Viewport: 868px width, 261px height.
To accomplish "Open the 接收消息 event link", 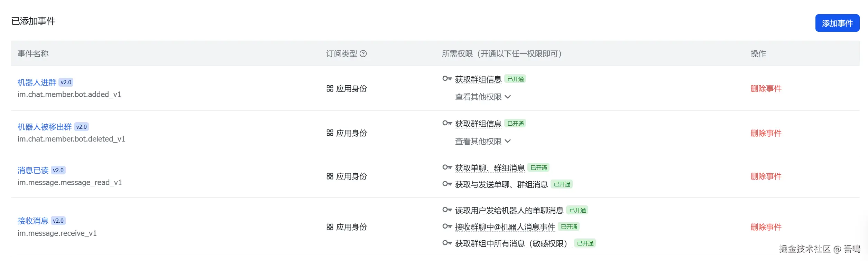I will pyautogui.click(x=33, y=221).
